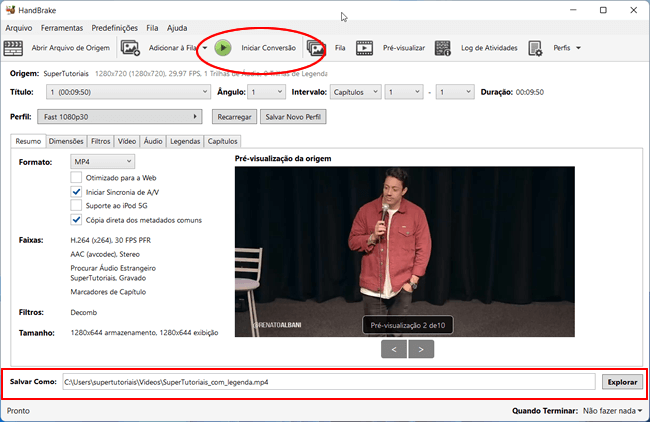Click the Adicionar à Fila icon

point(130,47)
